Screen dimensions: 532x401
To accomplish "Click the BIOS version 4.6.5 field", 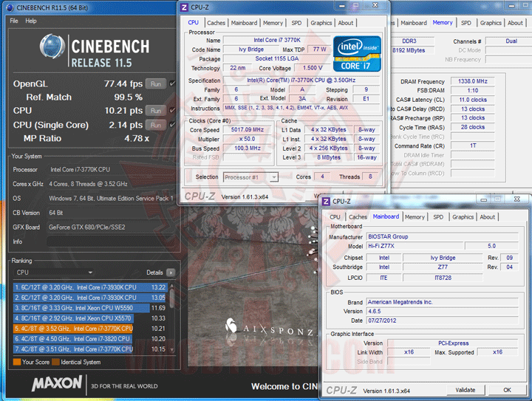I will point(443,311).
